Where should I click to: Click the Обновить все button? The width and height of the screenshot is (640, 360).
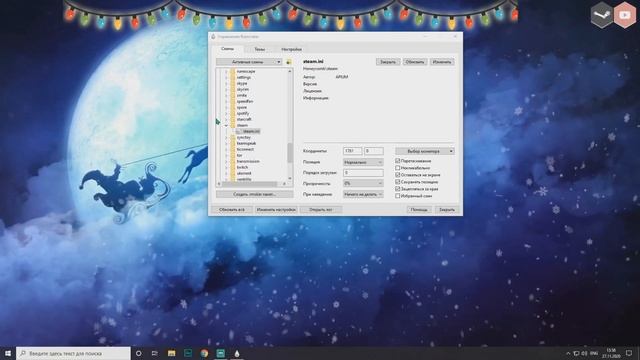point(232,209)
